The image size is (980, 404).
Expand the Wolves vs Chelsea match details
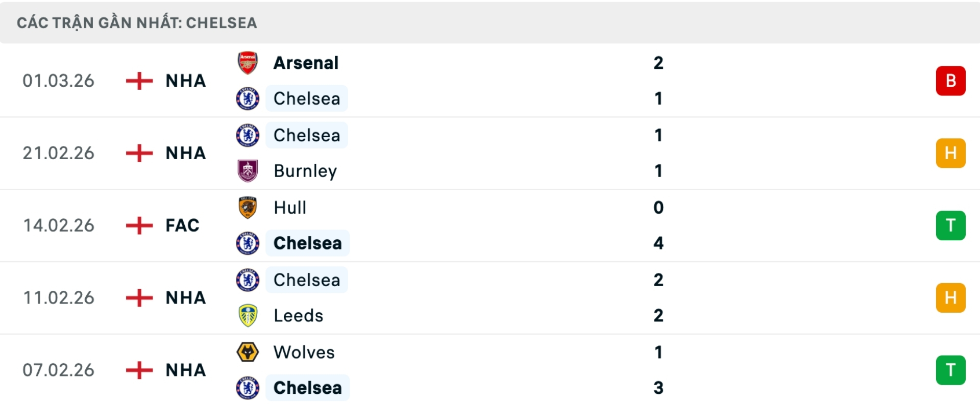[x=490, y=370]
